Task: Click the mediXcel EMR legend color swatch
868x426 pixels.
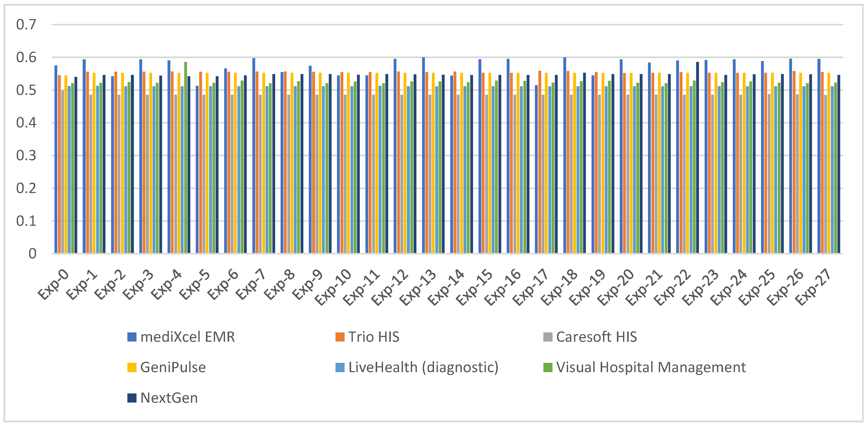Action: [x=132, y=337]
